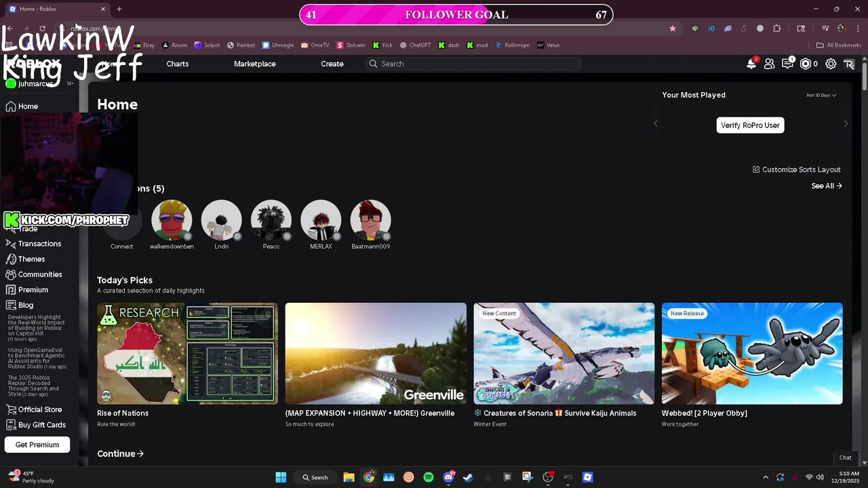868x488 pixels.
Task: Open the Robux balance icon
Action: pyautogui.click(x=806, y=64)
